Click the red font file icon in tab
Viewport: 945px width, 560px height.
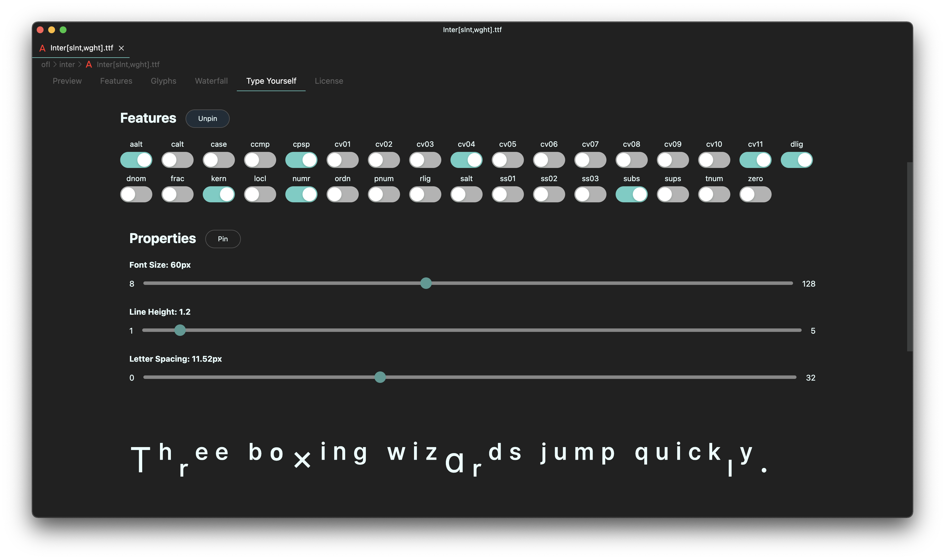click(x=43, y=48)
